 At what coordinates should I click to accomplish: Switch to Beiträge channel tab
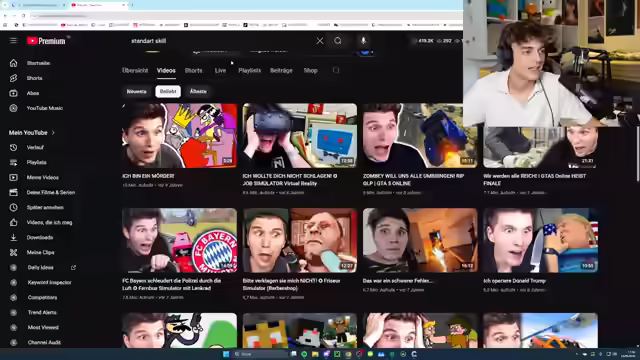(281, 70)
